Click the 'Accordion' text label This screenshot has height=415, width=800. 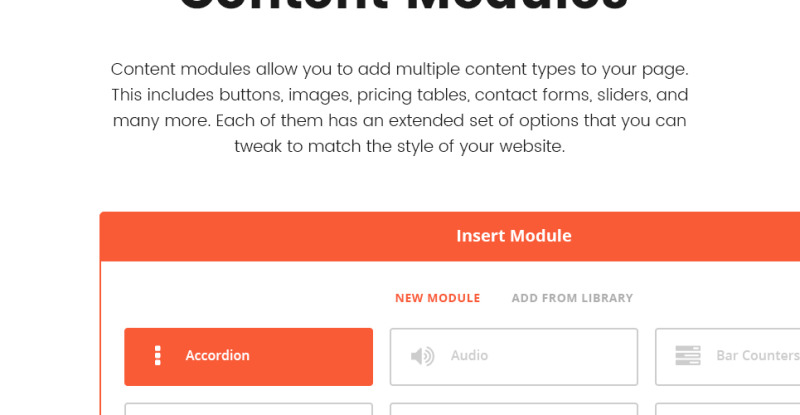click(217, 355)
